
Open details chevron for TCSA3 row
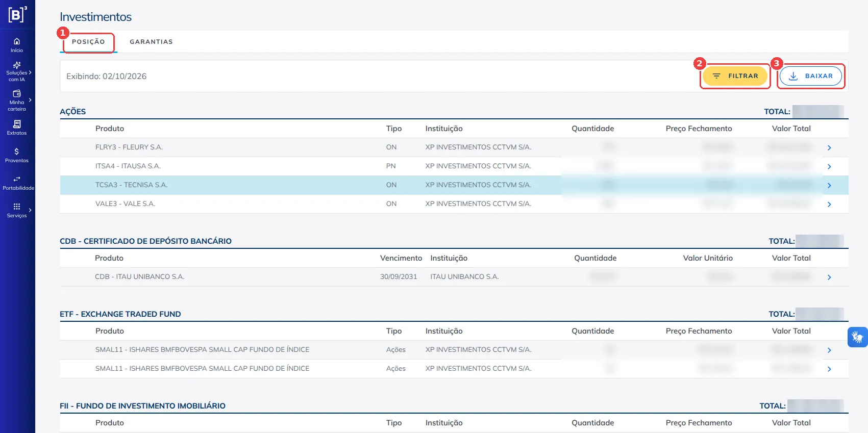tap(829, 186)
